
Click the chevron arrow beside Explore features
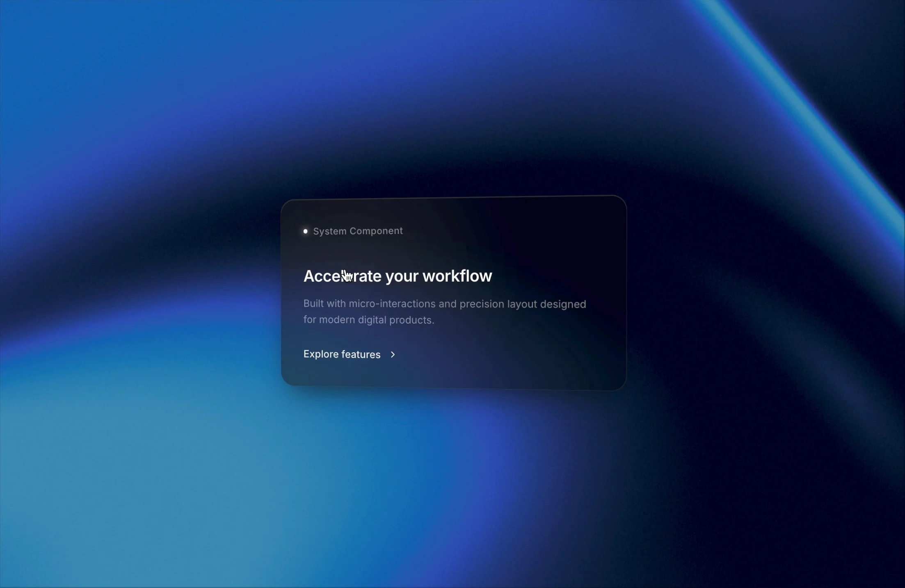393,355
